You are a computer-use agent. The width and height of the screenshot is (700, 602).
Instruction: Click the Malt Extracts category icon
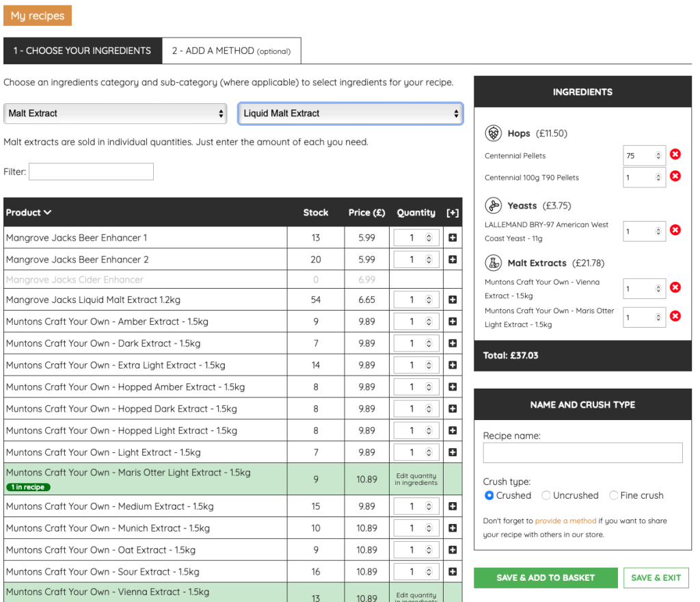point(494,263)
